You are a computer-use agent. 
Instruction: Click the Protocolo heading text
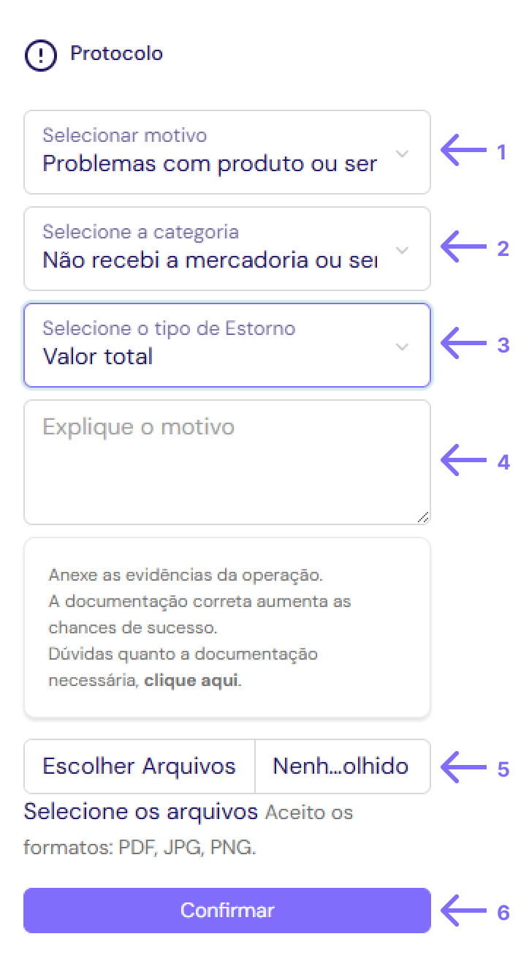coord(116,53)
